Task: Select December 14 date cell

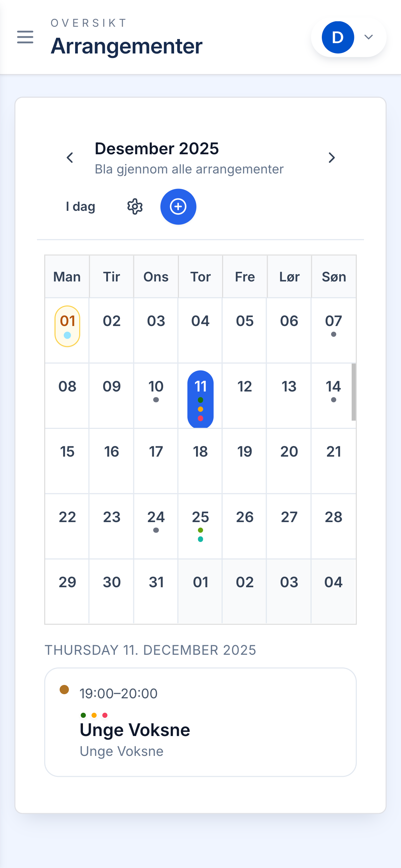Action: [333, 391]
